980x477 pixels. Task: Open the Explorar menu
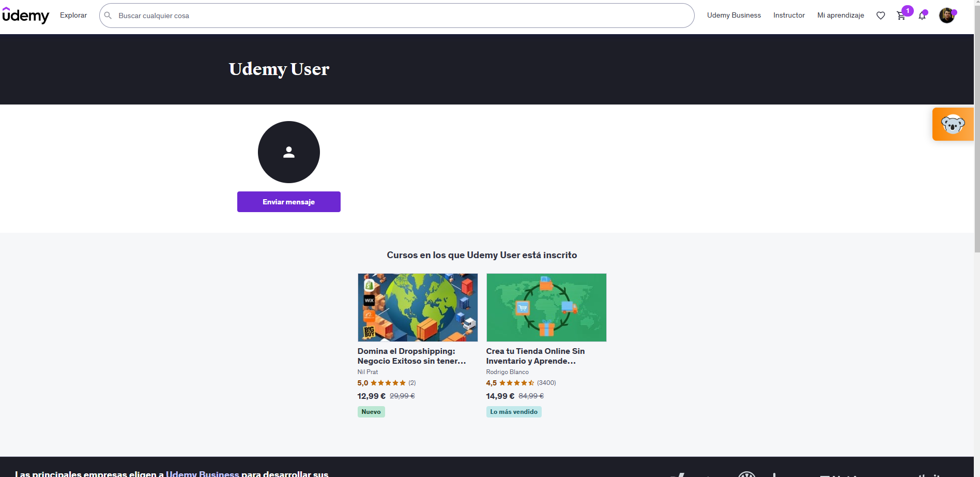tap(73, 16)
